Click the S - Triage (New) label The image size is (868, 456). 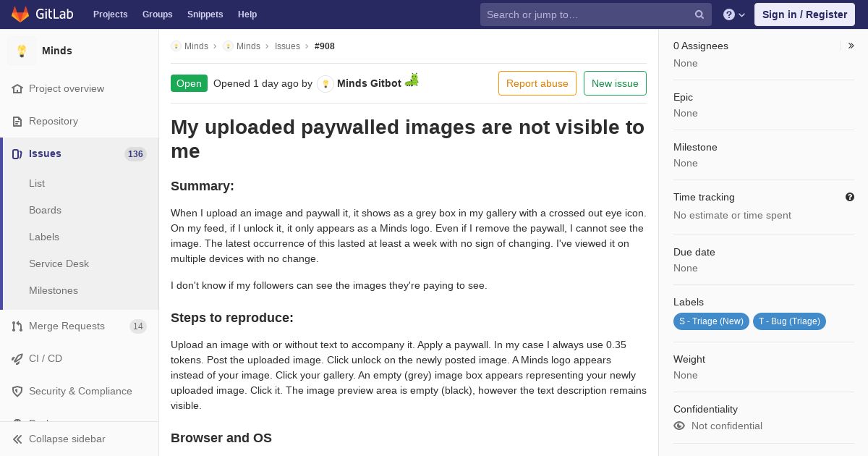pyautogui.click(x=711, y=321)
